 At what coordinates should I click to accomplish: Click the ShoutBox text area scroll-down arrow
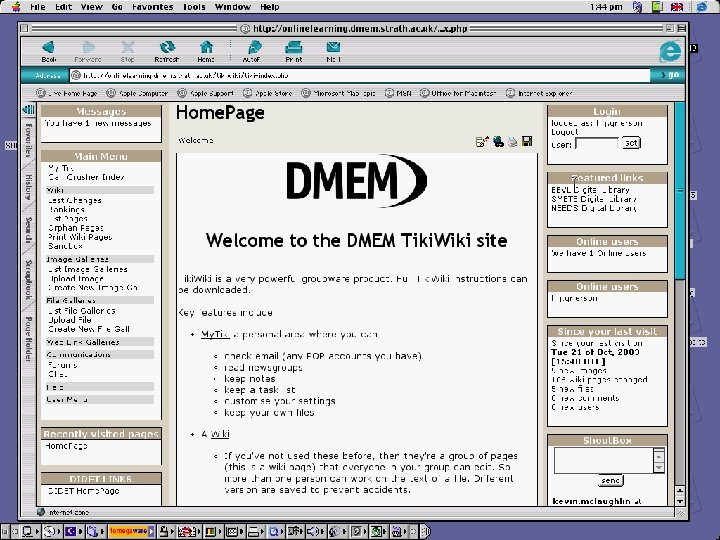tap(659, 467)
